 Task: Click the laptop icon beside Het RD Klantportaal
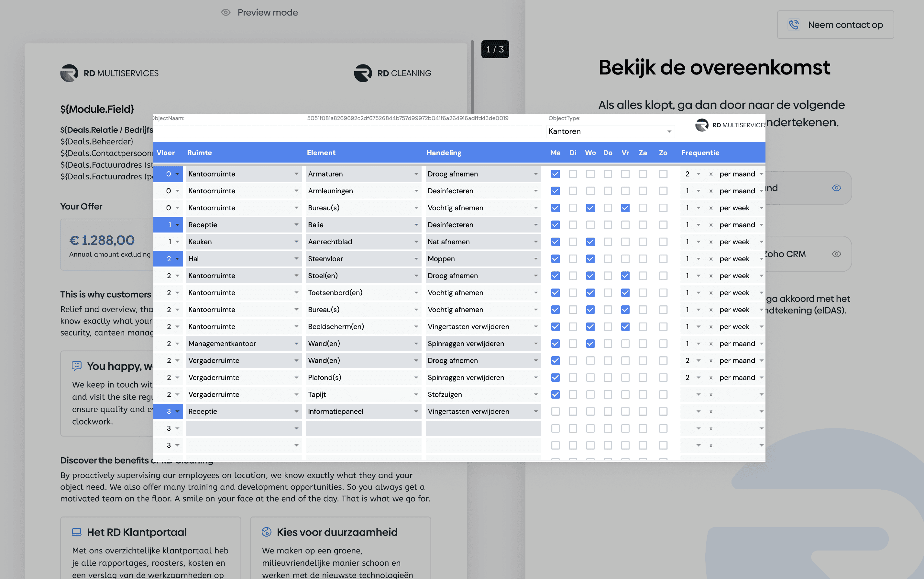pos(77,532)
